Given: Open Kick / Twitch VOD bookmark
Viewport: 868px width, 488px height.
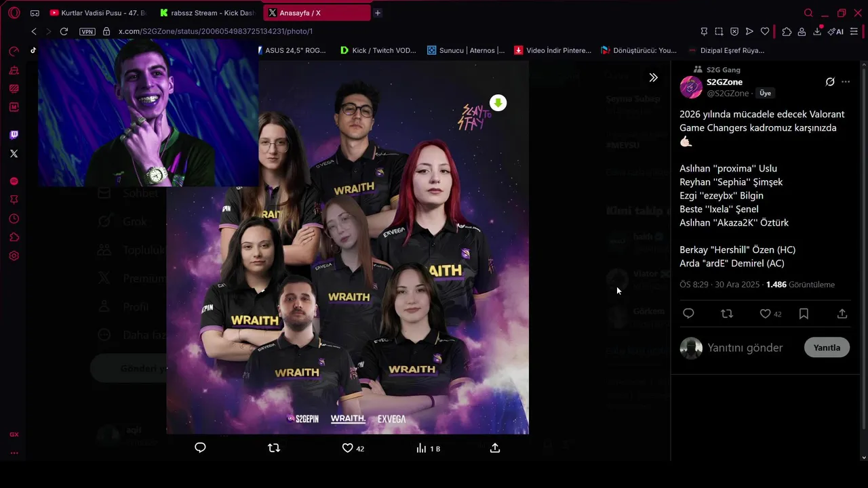Looking at the screenshot, I should (378, 50).
